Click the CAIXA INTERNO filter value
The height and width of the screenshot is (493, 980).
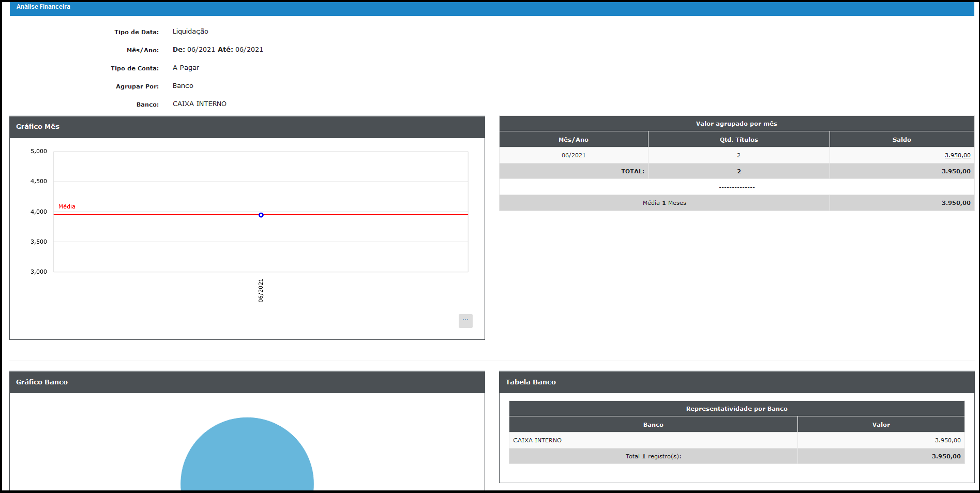click(x=200, y=104)
